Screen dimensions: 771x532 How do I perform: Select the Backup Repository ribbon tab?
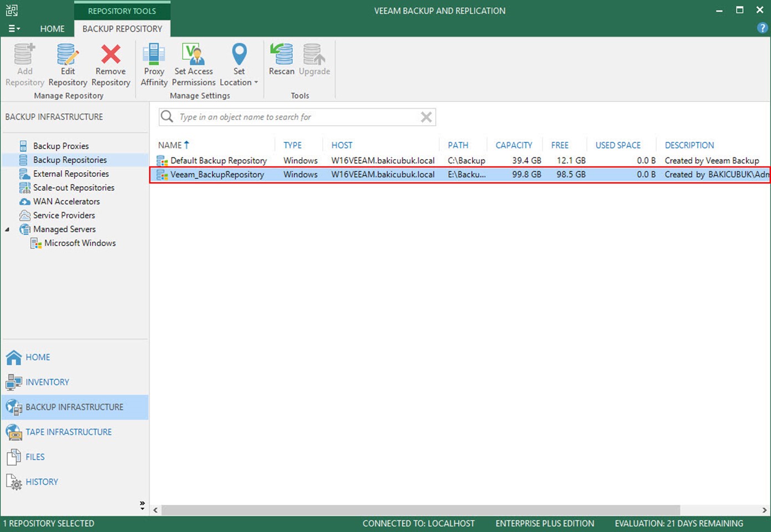point(122,29)
